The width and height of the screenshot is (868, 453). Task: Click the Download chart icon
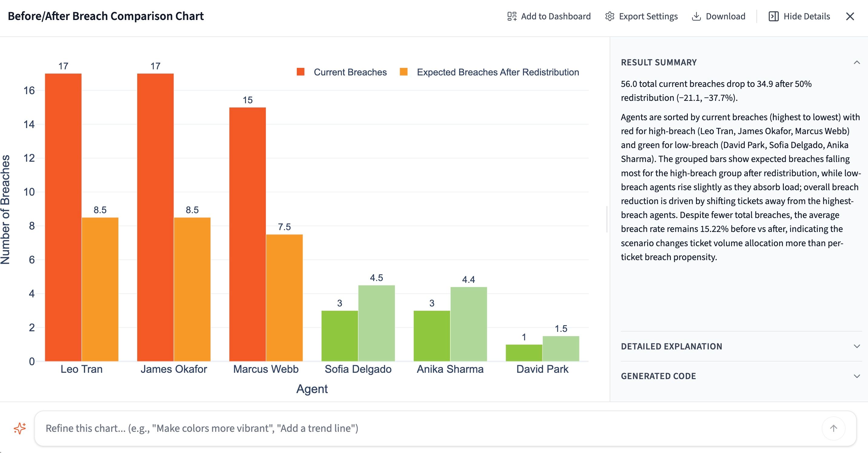click(x=697, y=16)
